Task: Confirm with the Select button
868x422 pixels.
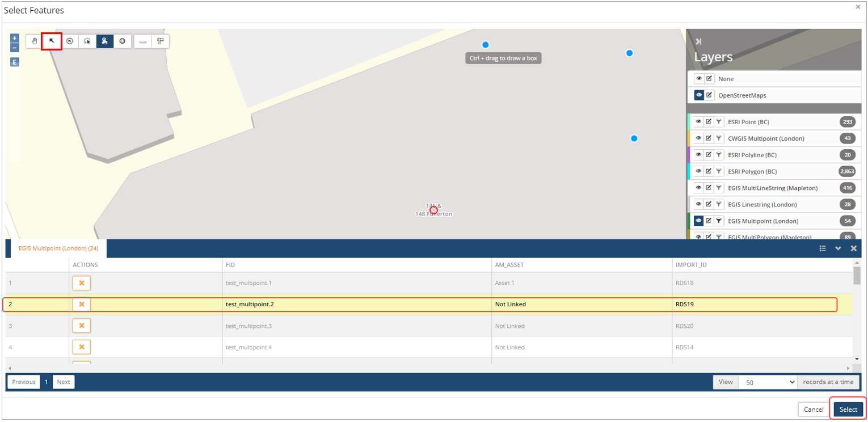Action: (x=848, y=410)
